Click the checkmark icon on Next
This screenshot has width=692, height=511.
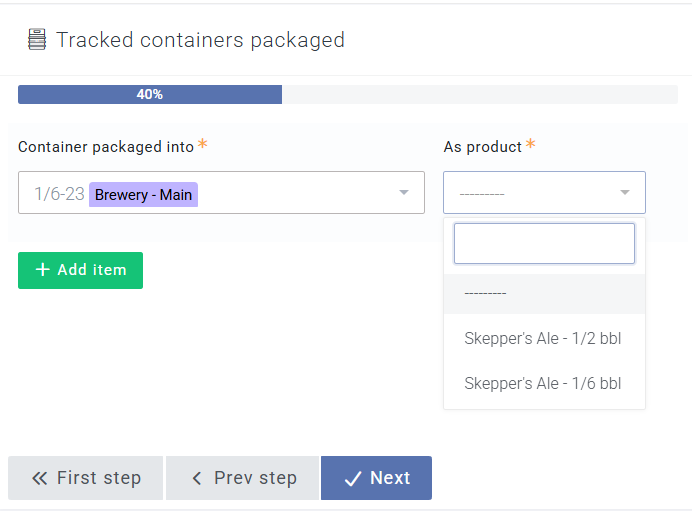(353, 478)
